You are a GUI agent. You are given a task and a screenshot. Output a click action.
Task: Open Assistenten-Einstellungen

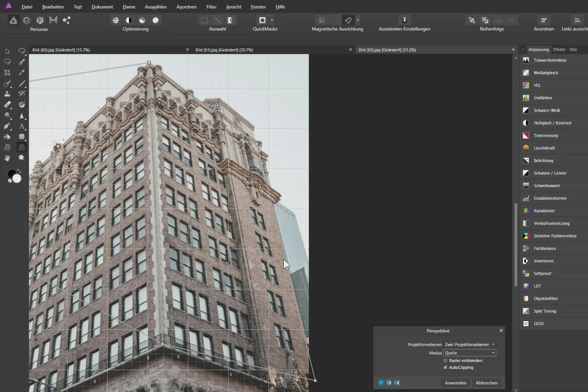tap(405, 20)
